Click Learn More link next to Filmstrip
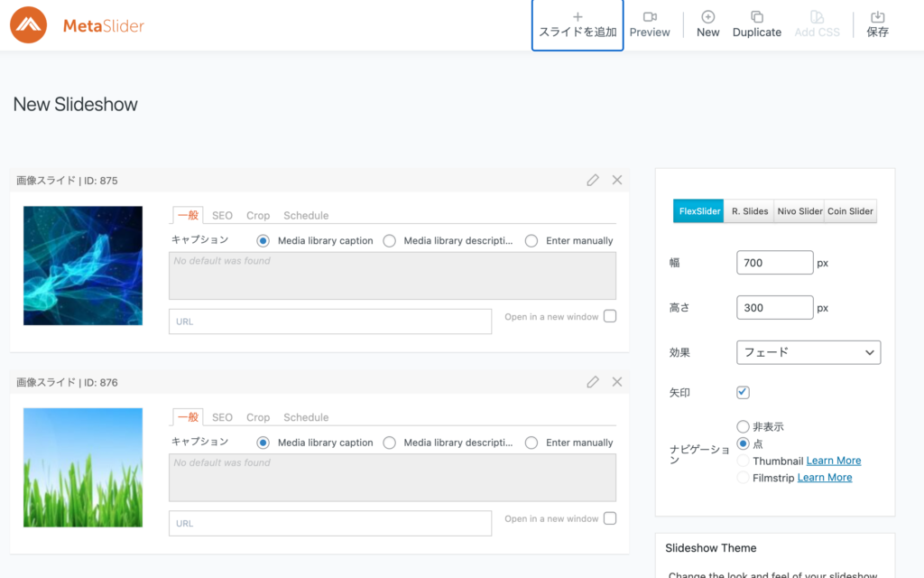The width and height of the screenshot is (924, 578). (825, 478)
